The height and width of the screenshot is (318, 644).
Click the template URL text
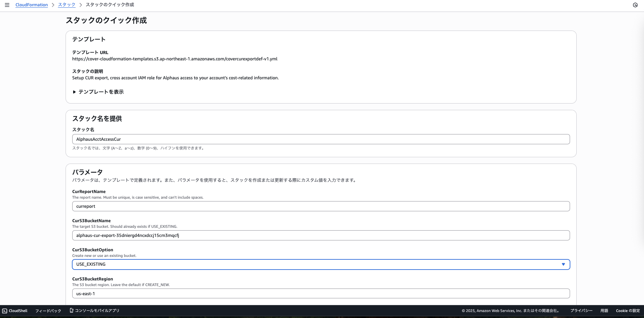pyautogui.click(x=175, y=59)
